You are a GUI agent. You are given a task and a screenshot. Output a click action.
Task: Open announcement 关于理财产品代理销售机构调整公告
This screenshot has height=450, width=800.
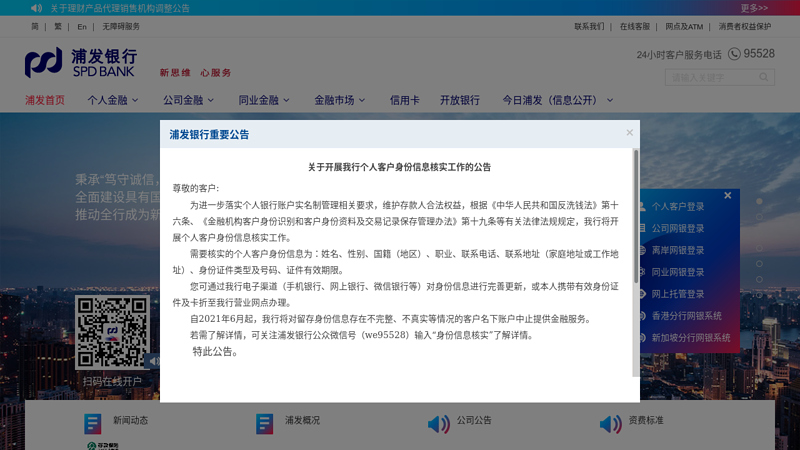(120, 8)
